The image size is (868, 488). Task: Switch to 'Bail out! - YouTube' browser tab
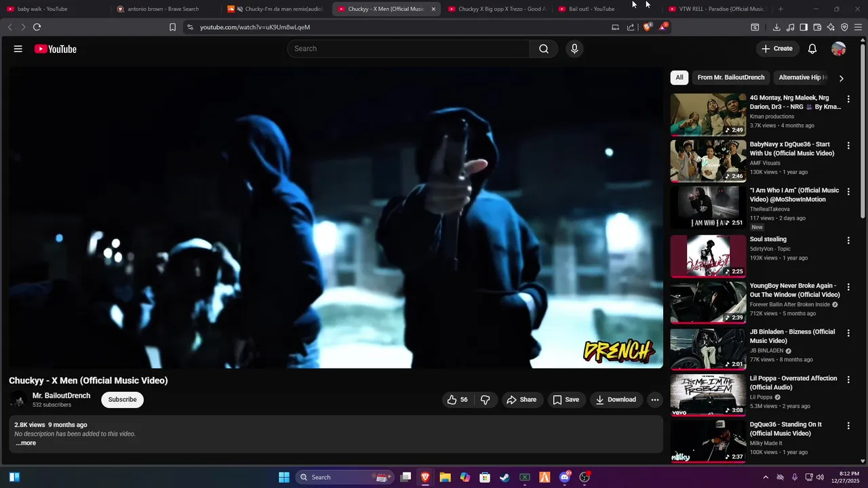coord(607,9)
